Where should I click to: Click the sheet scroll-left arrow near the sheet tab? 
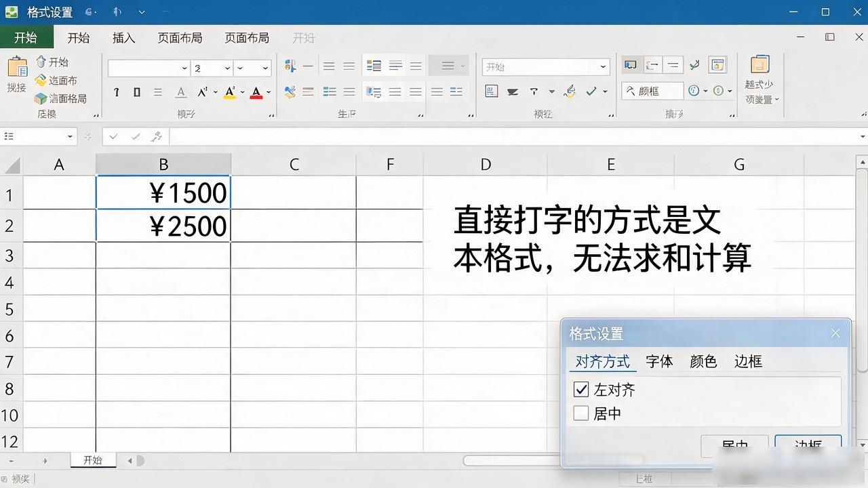coord(130,461)
